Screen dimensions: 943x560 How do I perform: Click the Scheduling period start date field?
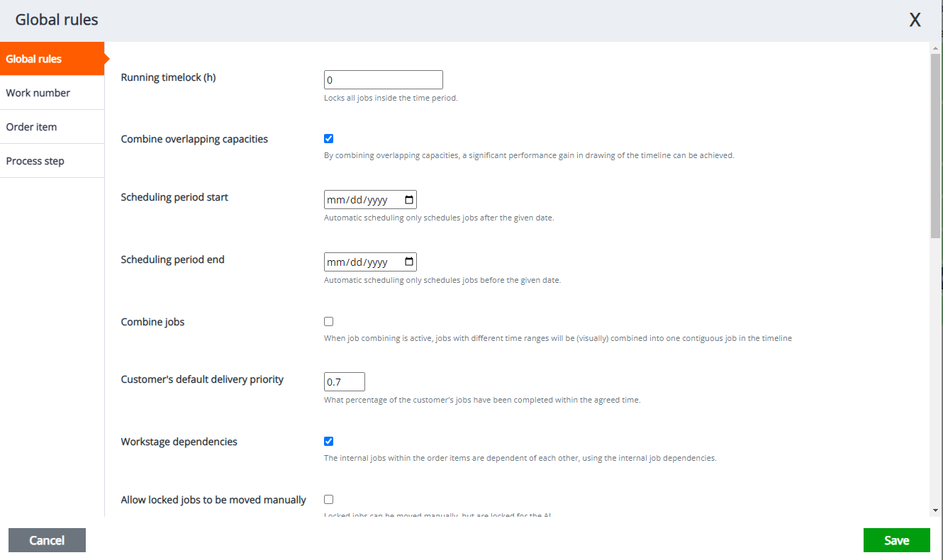click(362, 200)
